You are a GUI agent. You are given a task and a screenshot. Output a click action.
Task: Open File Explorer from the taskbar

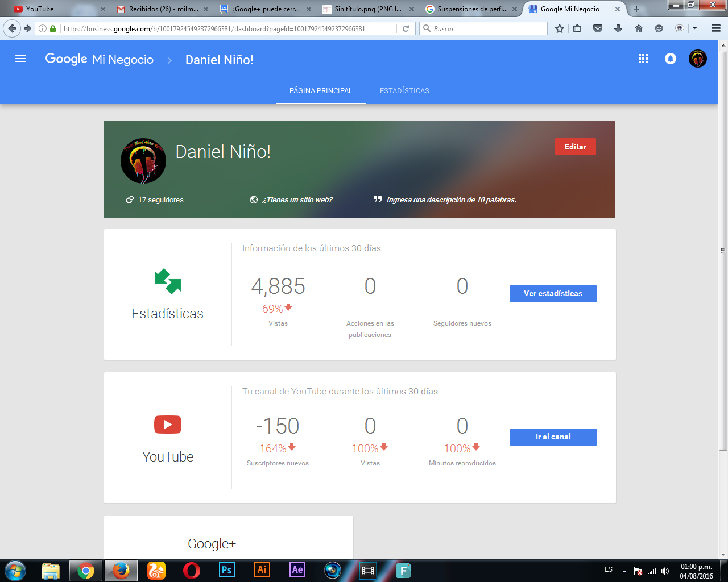[51, 571]
